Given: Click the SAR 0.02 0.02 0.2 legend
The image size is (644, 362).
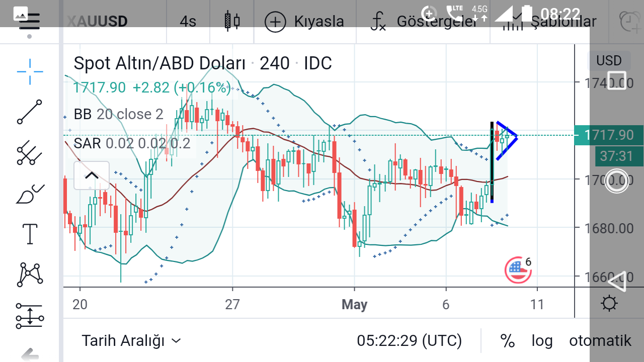Looking at the screenshot, I should coord(132,143).
